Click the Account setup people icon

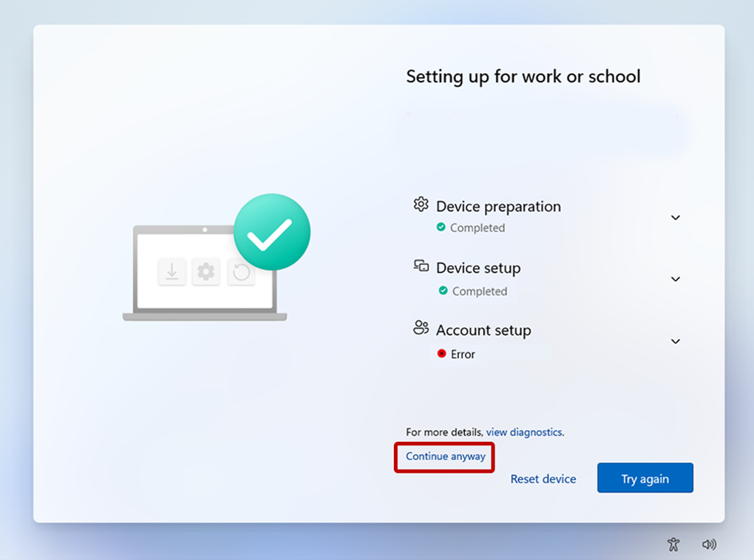(421, 328)
